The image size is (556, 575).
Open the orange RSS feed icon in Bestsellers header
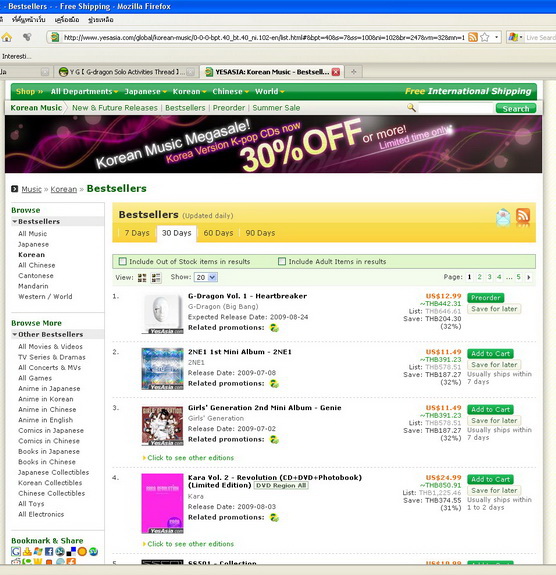click(523, 216)
